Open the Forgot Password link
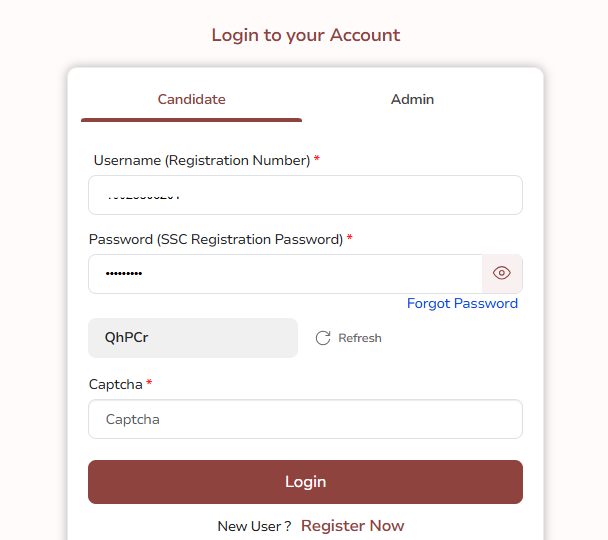The width and height of the screenshot is (608, 540). (x=462, y=303)
